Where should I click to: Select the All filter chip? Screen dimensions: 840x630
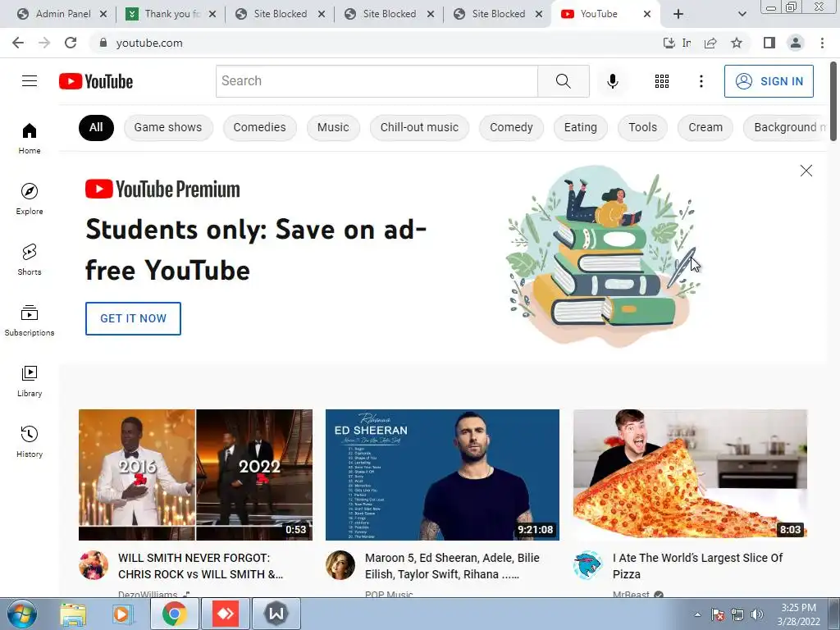(96, 127)
